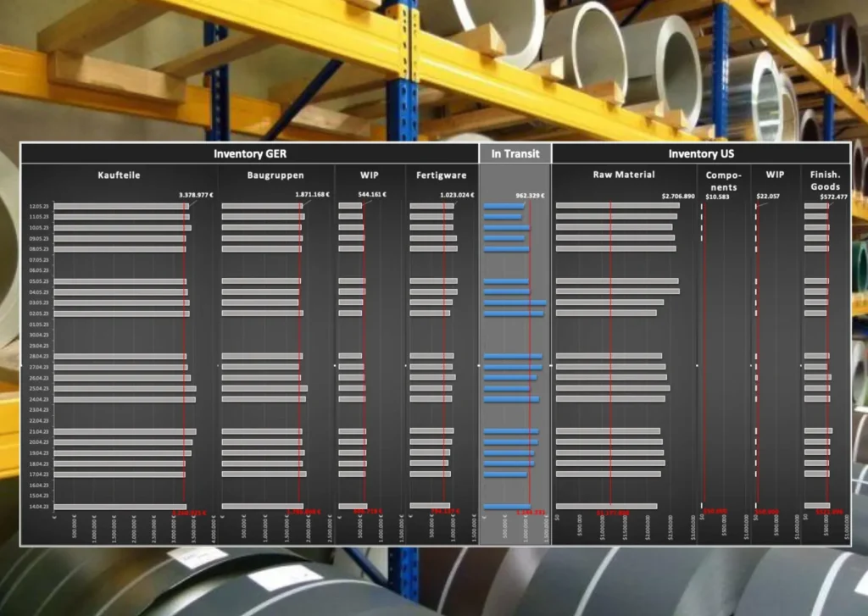Select the blue In Transit bar for 03.05.23
This screenshot has height=616, width=868.
pyautogui.click(x=515, y=302)
